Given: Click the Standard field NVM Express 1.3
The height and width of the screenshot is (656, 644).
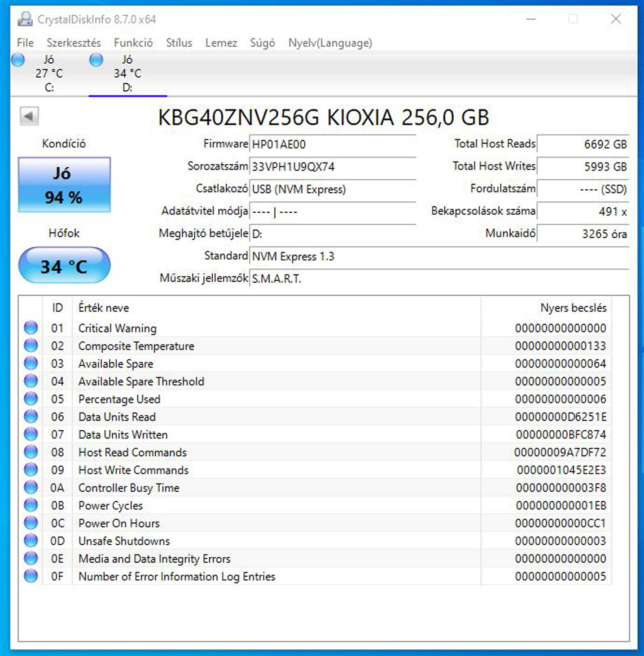Looking at the screenshot, I should [439, 256].
